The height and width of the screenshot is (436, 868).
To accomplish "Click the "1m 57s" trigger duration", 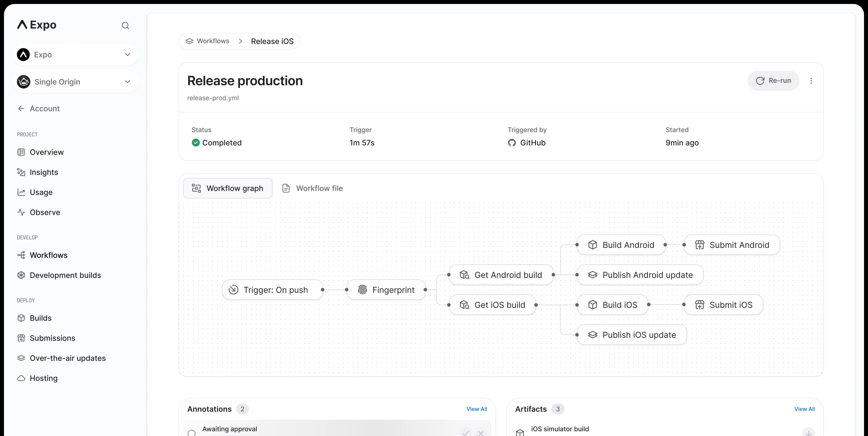I will pyautogui.click(x=362, y=143).
